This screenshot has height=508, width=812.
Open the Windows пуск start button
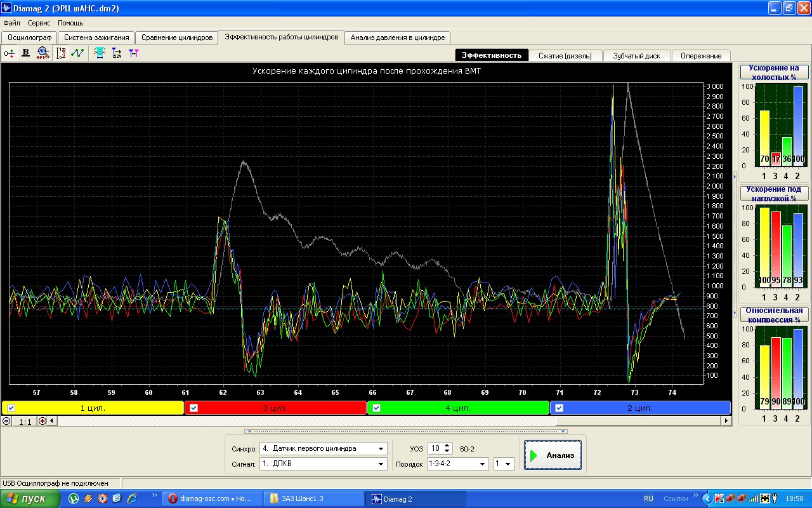[30, 498]
